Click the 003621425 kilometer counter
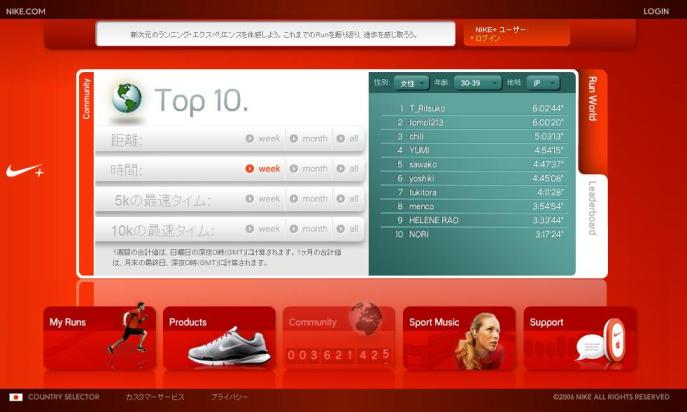 click(338, 355)
